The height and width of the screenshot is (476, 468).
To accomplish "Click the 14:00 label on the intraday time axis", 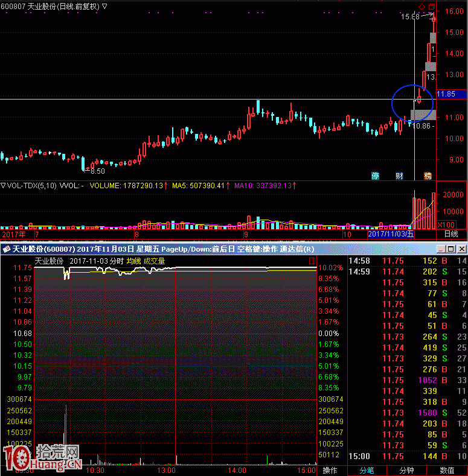I will [237, 471].
